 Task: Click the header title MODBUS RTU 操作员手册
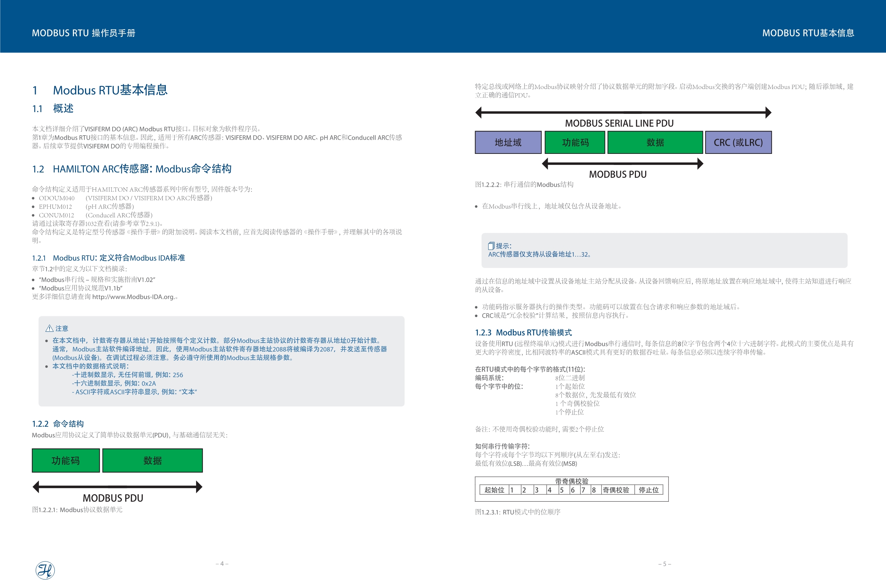tap(83, 33)
